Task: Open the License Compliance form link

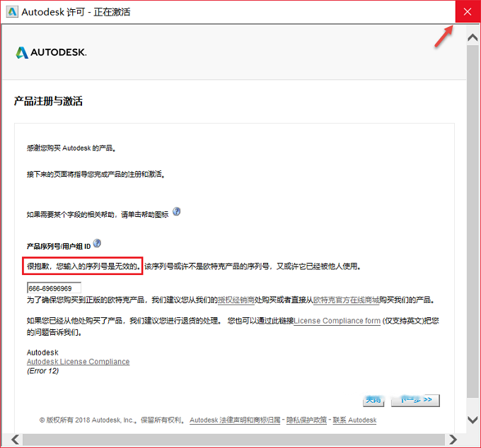Action: coord(337,321)
